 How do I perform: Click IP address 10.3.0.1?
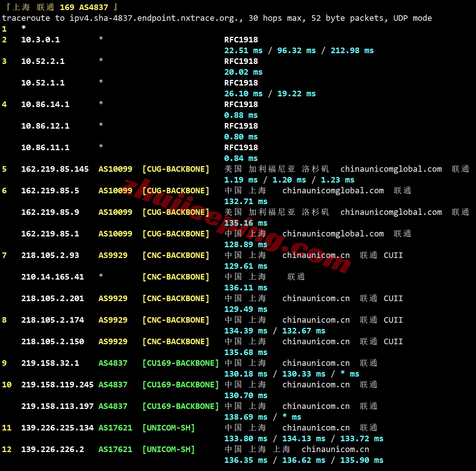(x=41, y=40)
